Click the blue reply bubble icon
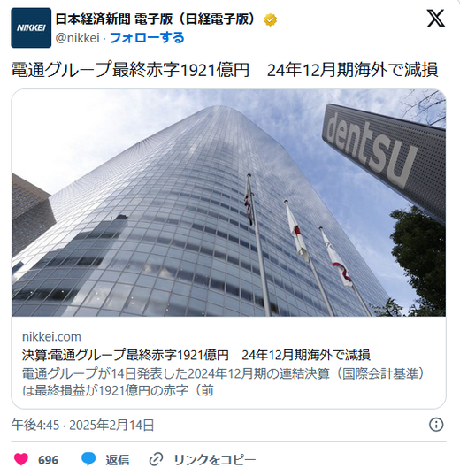 tap(88, 459)
